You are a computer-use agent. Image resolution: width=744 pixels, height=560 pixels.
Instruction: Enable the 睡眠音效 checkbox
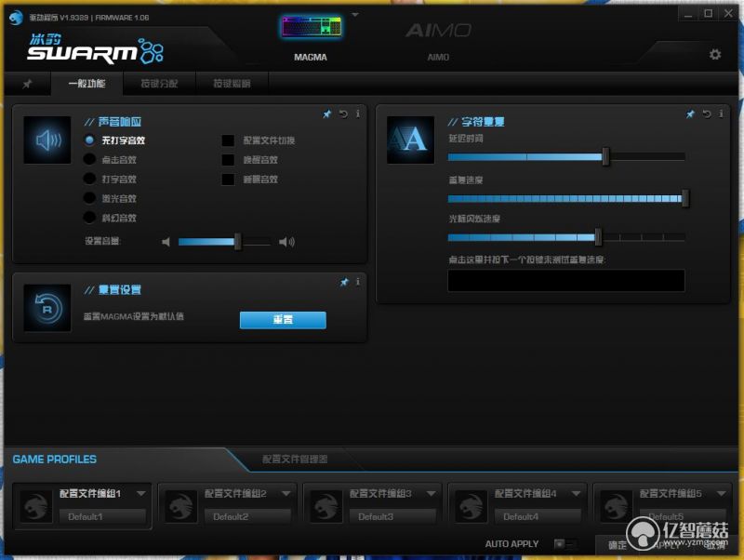[x=228, y=180]
